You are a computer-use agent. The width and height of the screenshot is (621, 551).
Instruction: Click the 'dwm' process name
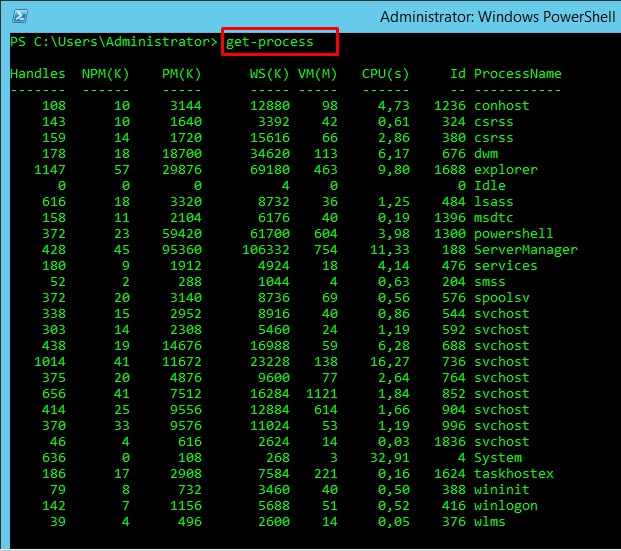[486, 154]
